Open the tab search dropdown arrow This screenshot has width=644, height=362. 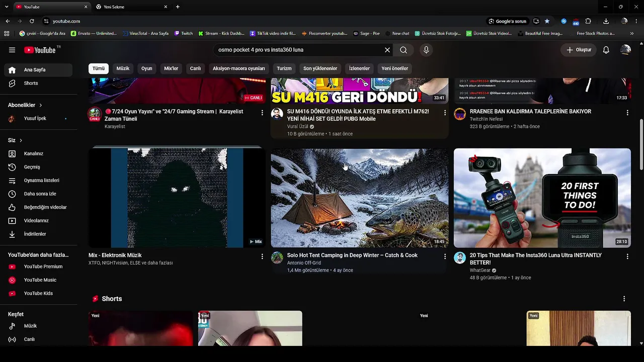coord(7,7)
